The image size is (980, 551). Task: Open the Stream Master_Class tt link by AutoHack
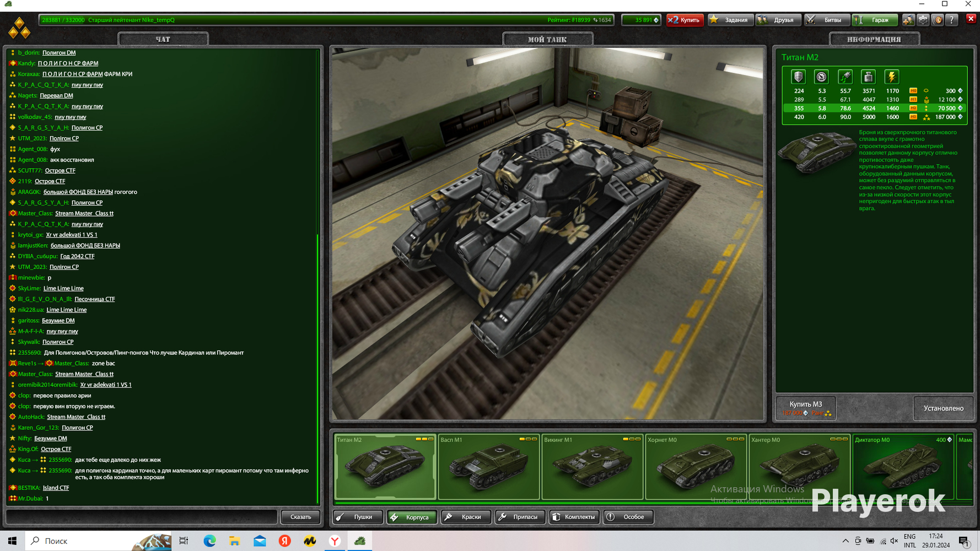coord(76,417)
